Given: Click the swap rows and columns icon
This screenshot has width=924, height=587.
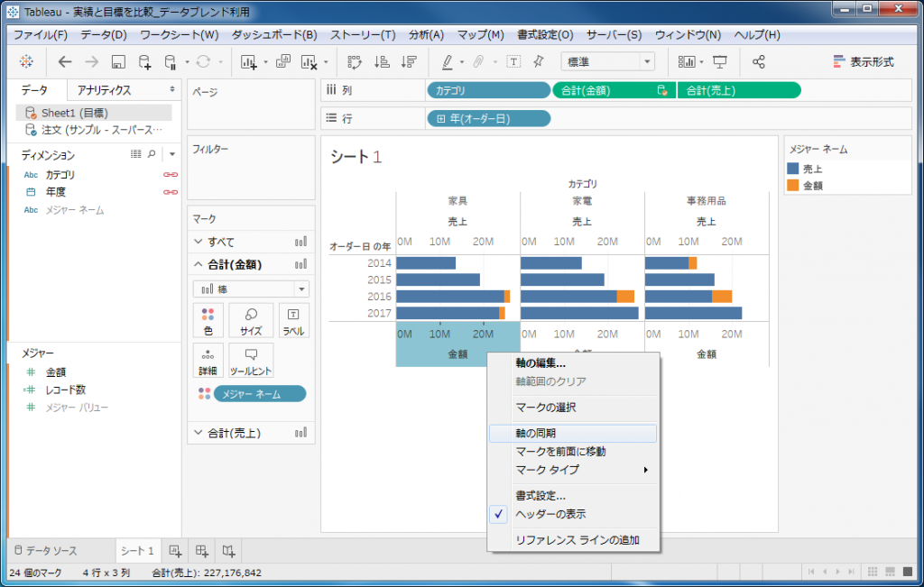Looking at the screenshot, I should [x=355, y=62].
